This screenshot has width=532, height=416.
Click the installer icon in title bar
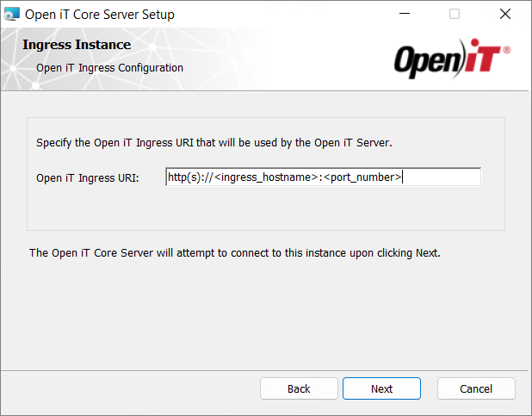12,15
